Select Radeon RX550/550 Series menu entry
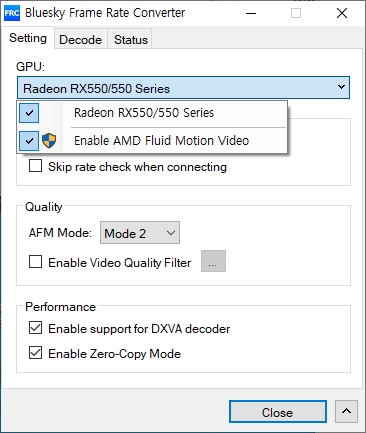Viewport: 366px width, 433px height. (x=152, y=113)
